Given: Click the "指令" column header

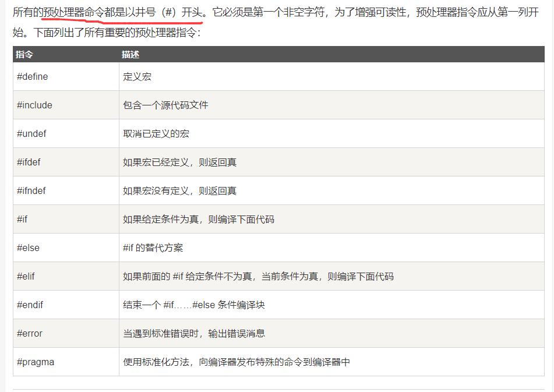Looking at the screenshot, I should click(24, 55).
